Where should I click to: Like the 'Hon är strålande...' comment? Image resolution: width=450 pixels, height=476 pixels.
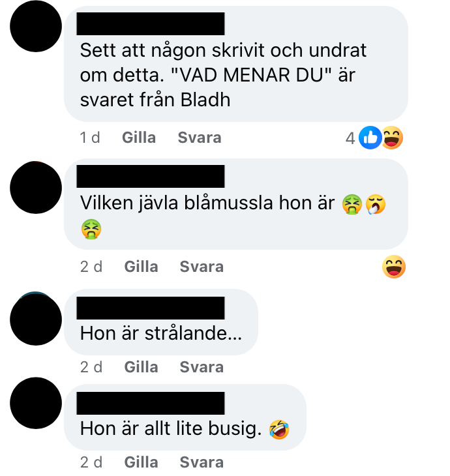141,367
